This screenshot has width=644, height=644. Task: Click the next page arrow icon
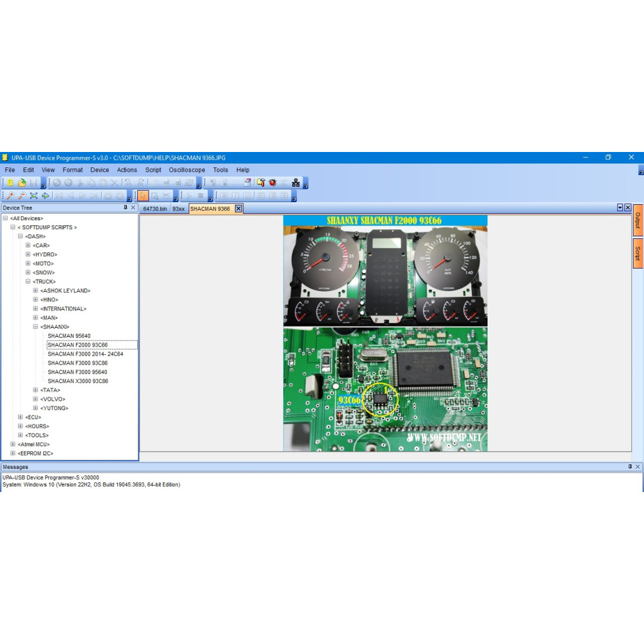point(82,196)
